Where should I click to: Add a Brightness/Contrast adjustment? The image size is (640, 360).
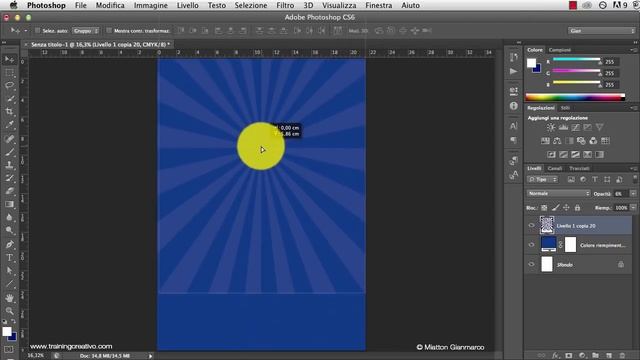(551, 127)
